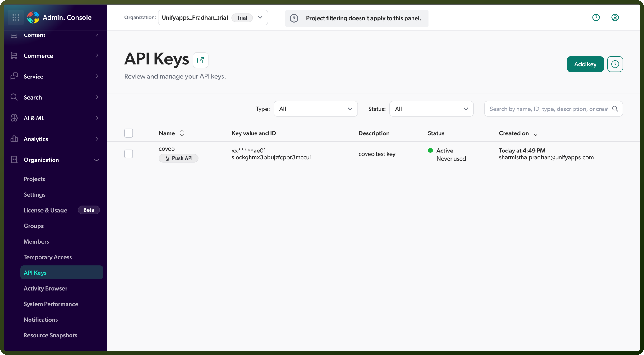Open API Keys documentation external link icon

200,60
